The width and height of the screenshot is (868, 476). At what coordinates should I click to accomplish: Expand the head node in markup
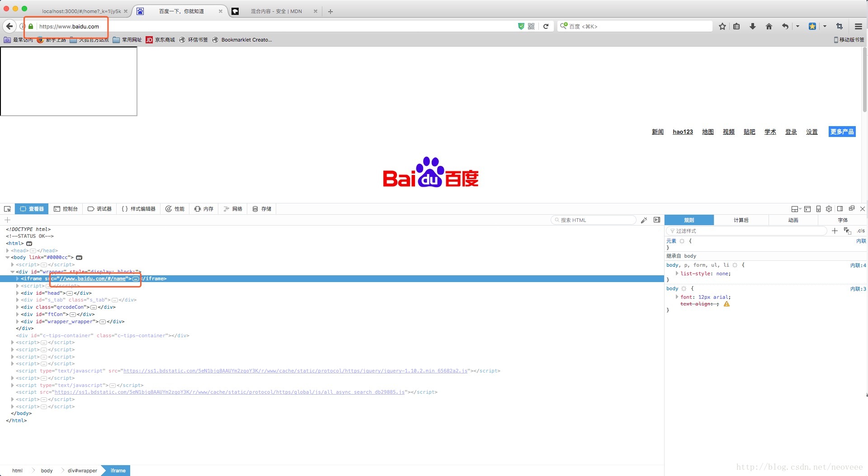point(8,250)
